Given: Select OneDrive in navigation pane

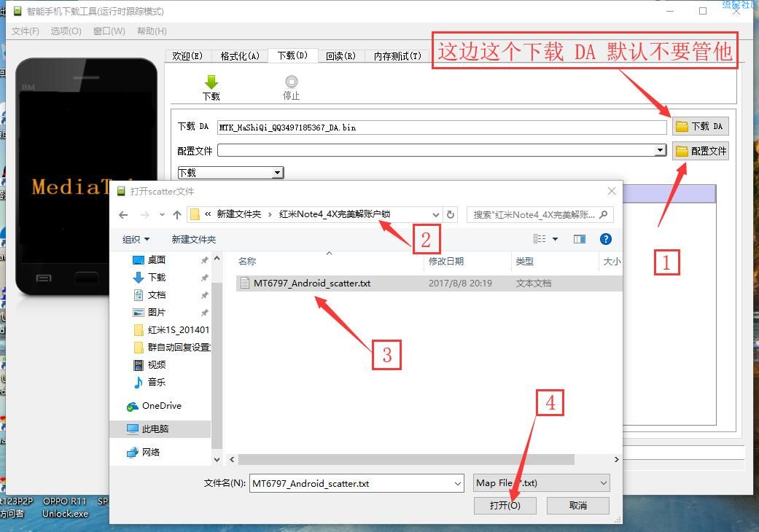Looking at the screenshot, I should coord(161,406).
